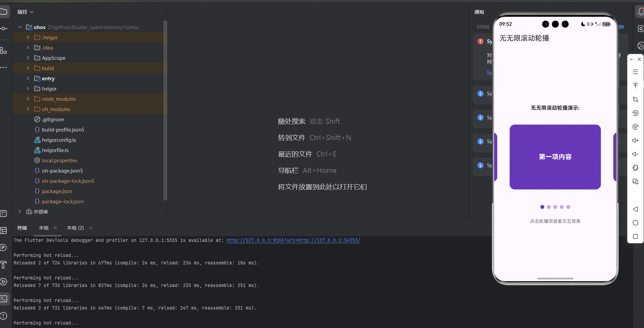Open the Commit tool window icon
Screen dimensions: 644x328
(3, 28)
